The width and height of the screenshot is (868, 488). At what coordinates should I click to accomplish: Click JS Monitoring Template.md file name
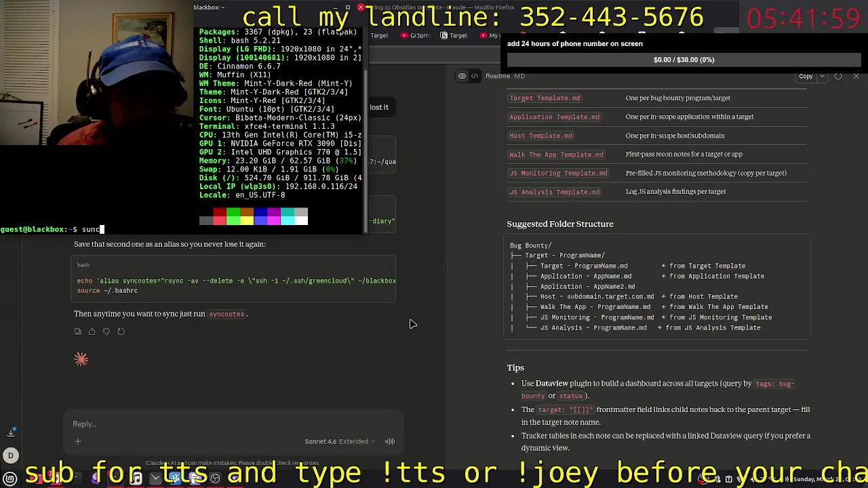[x=558, y=173]
